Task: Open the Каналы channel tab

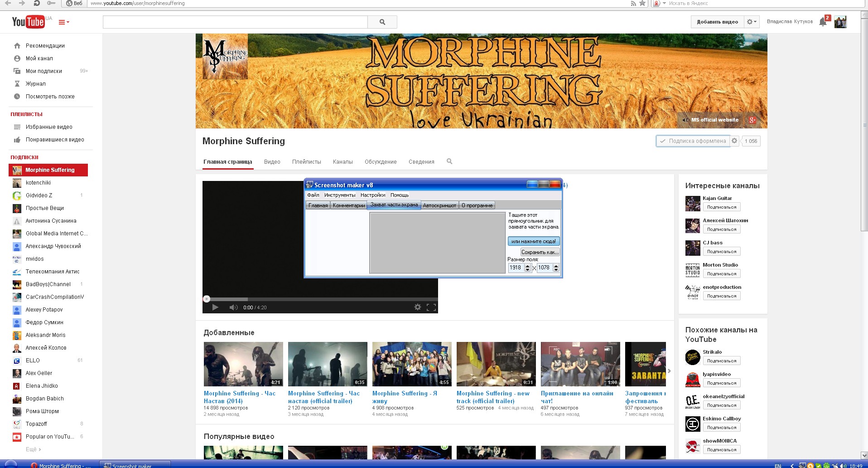Action: pyautogui.click(x=343, y=162)
